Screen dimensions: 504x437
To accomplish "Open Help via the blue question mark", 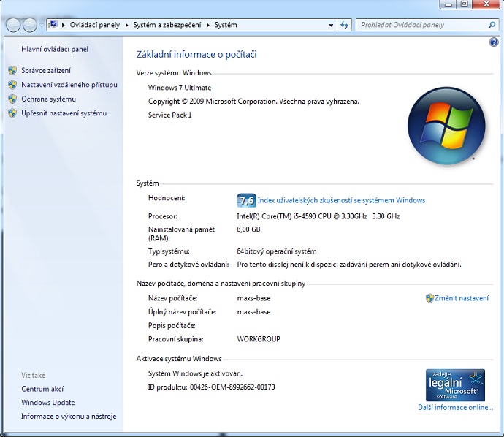I will pyautogui.click(x=494, y=42).
